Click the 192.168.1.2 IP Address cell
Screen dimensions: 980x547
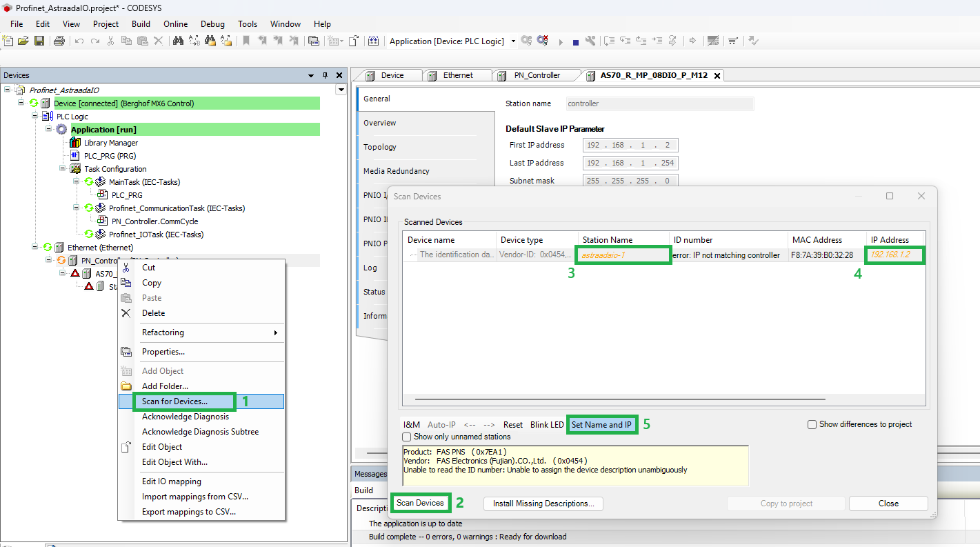tap(895, 255)
